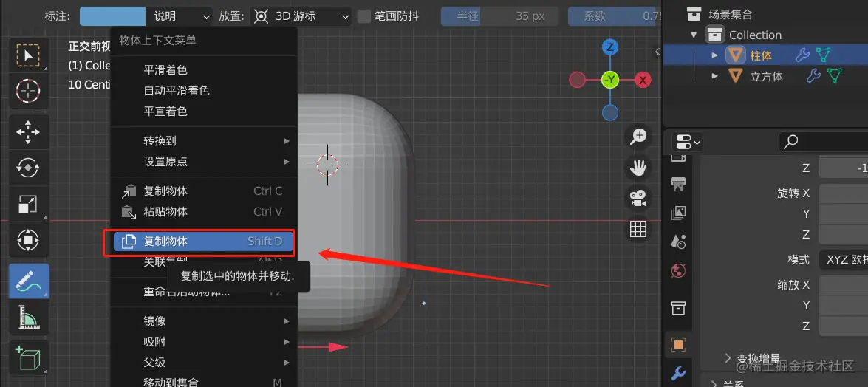Select the Transform tool
This screenshot has height=387, width=868.
tap(28, 240)
